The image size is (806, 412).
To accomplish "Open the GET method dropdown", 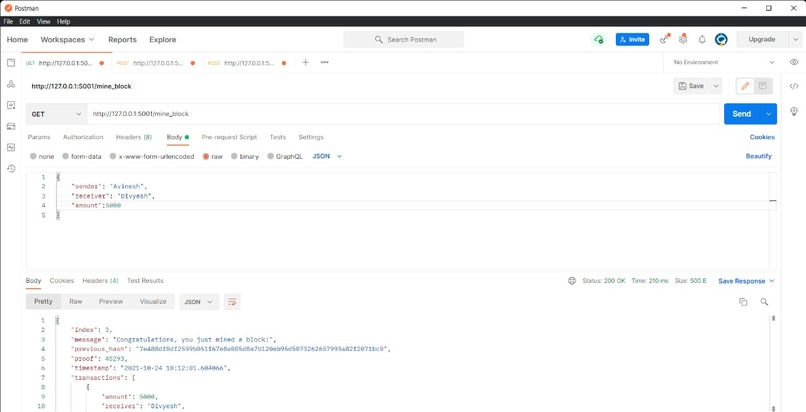I will [57, 114].
